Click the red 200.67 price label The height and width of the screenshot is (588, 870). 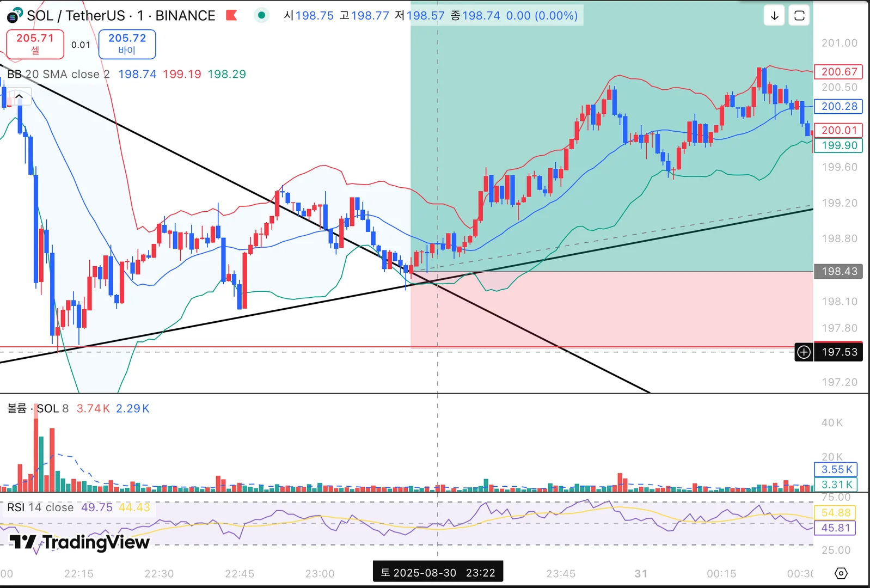[838, 72]
